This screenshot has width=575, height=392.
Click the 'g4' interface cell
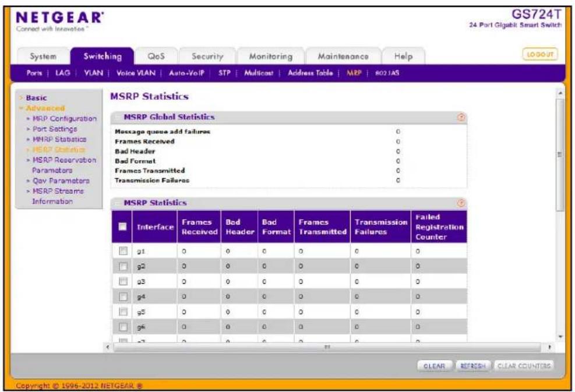tap(154, 296)
